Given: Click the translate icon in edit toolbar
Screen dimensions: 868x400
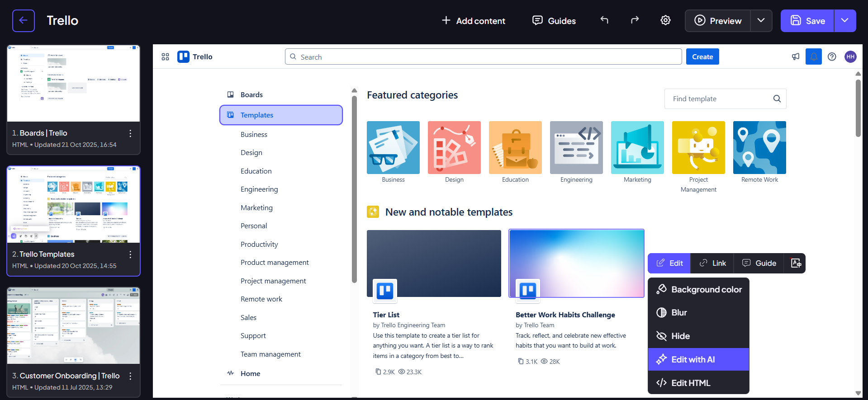Looking at the screenshot, I should click(x=796, y=263).
